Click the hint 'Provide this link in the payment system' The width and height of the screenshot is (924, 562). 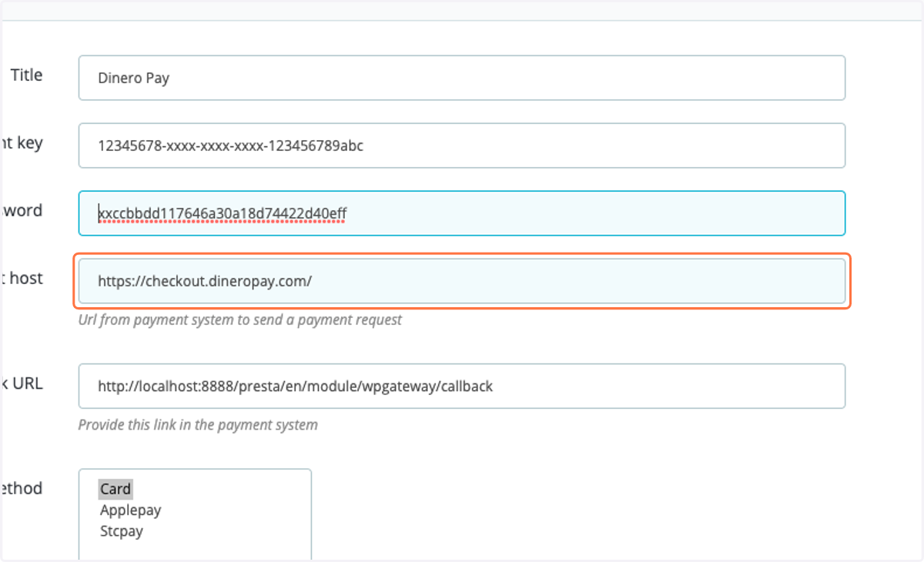(198, 424)
